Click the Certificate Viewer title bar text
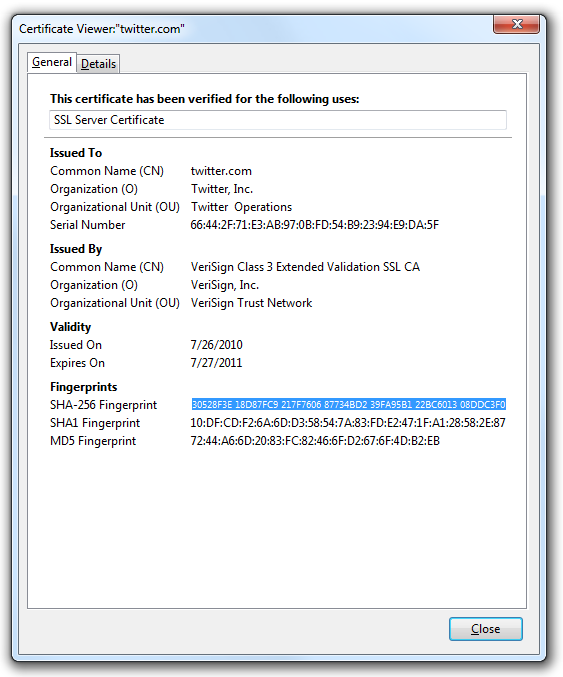The width and height of the screenshot is (563, 677). point(102,29)
